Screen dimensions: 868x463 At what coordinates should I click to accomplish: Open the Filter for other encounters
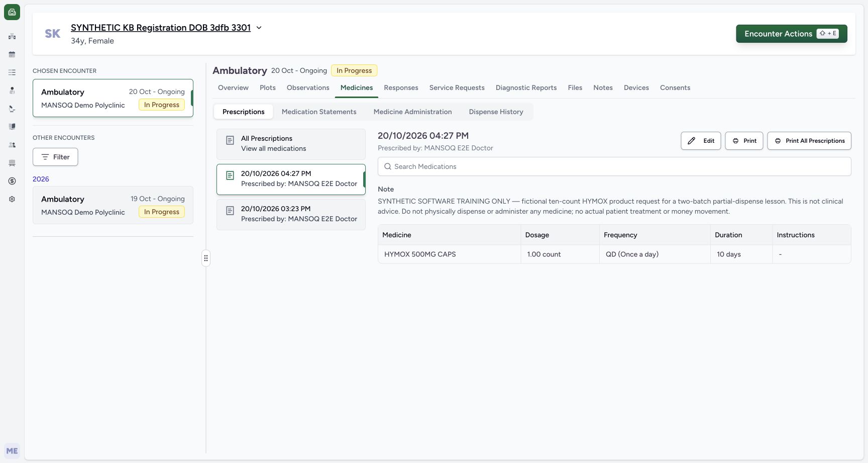[55, 157]
